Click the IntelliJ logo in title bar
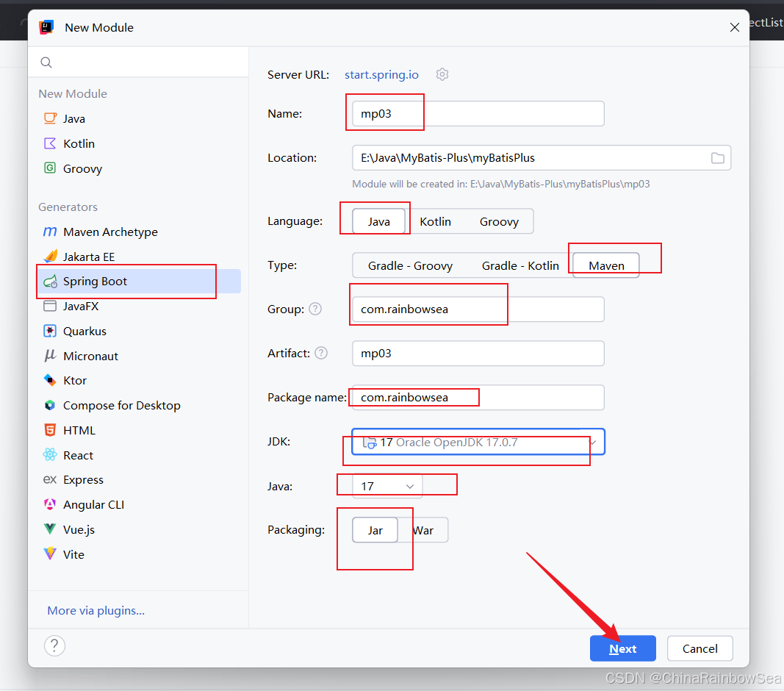Viewport: 784px width, 691px height. [46, 27]
